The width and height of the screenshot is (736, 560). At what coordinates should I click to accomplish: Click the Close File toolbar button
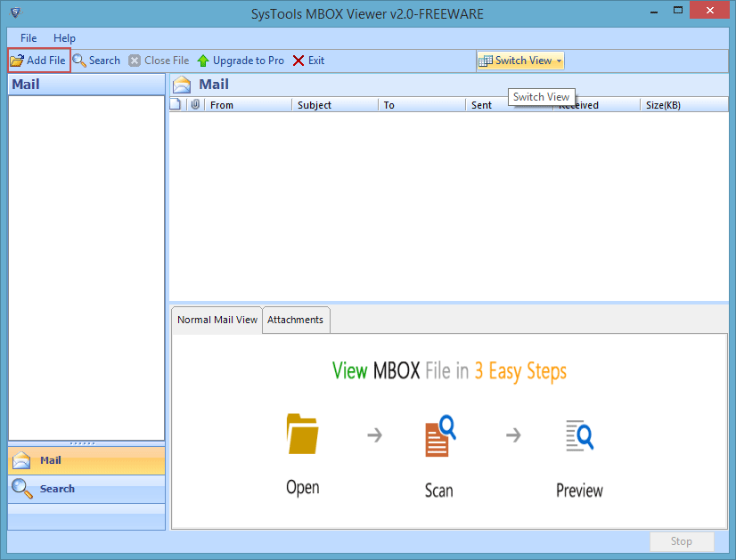coord(159,61)
